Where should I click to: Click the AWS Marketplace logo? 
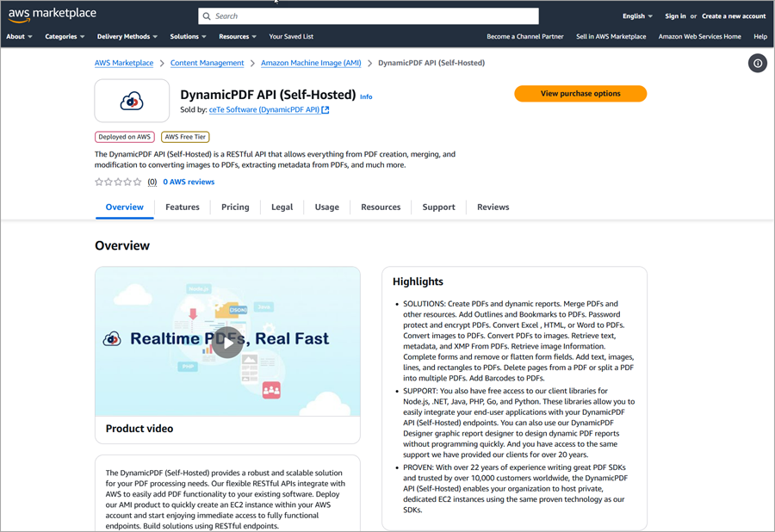(52, 15)
